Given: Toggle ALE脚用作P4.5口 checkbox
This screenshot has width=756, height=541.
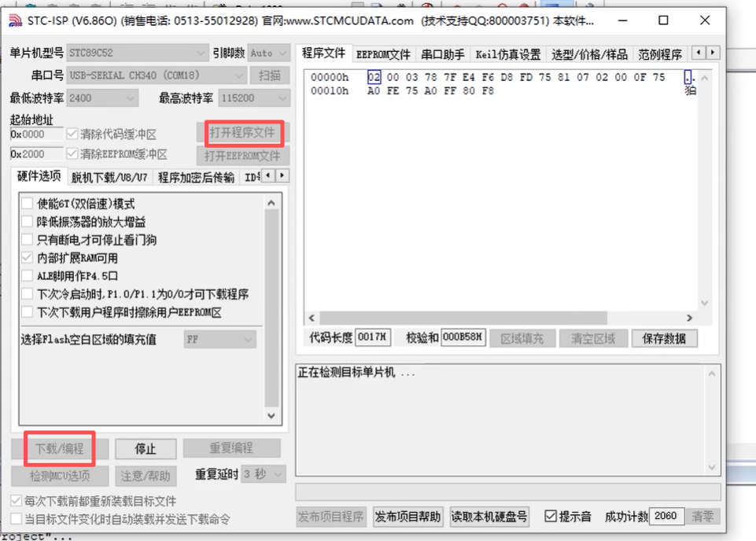Looking at the screenshot, I should tap(27, 276).
